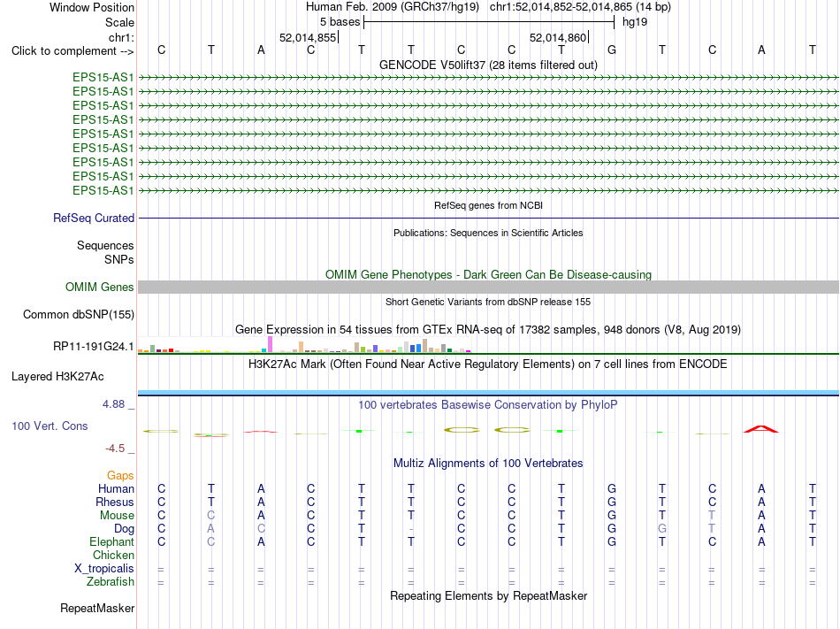Open 'Short Genetic Variants from dbSNP release 155'
The image size is (840, 629).
[x=488, y=302]
